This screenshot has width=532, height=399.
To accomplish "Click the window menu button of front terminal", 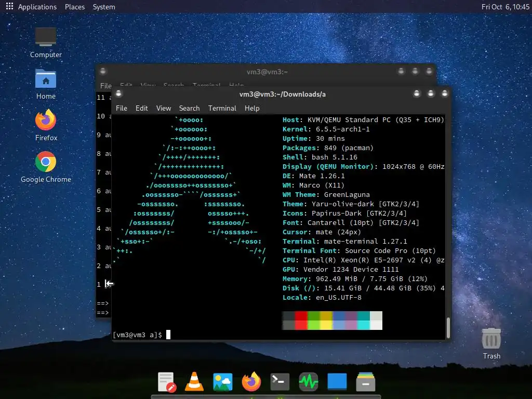I will click(x=118, y=94).
